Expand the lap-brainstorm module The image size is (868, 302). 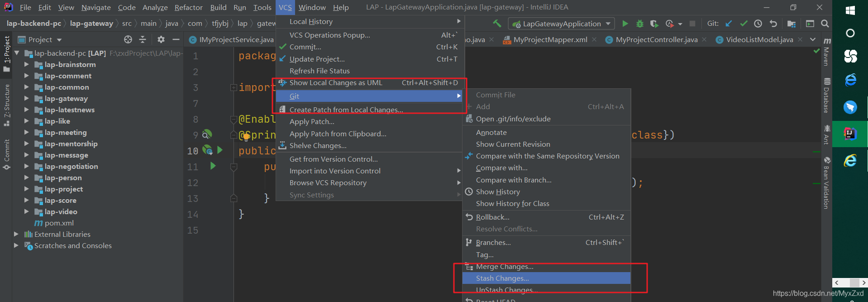26,64
